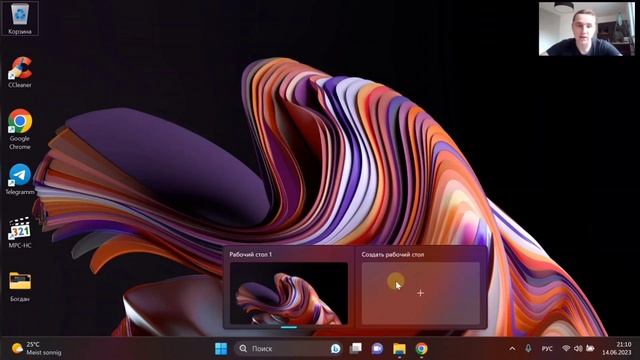Screen dimensions: 640x360
Task: Click the Task View taskbar button
Action: pyautogui.click(x=356, y=349)
